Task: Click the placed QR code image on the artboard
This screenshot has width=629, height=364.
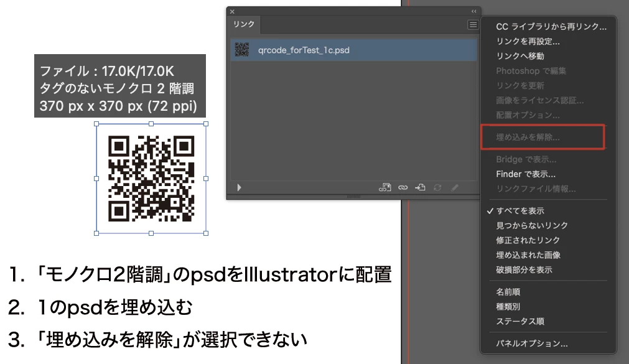Action: (x=151, y=179)
